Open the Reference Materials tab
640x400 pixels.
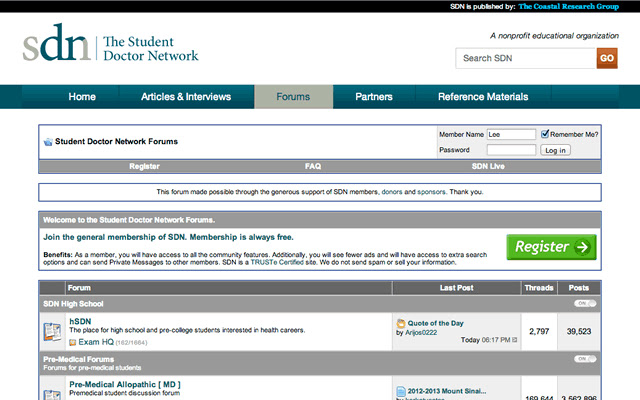pyautogui.click(x=483, y=97)
